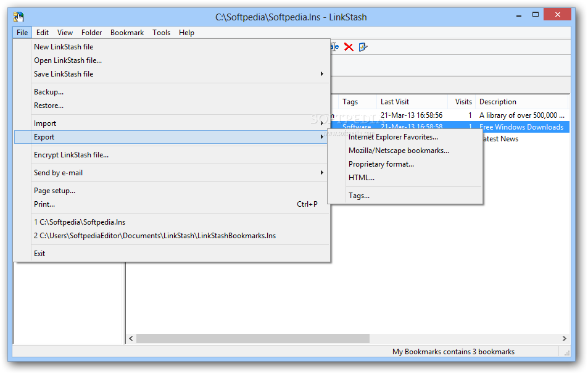The image size is (588, 374).
Task: Click the edit bookmark properties toolbar icon
Action: point(363,47)
